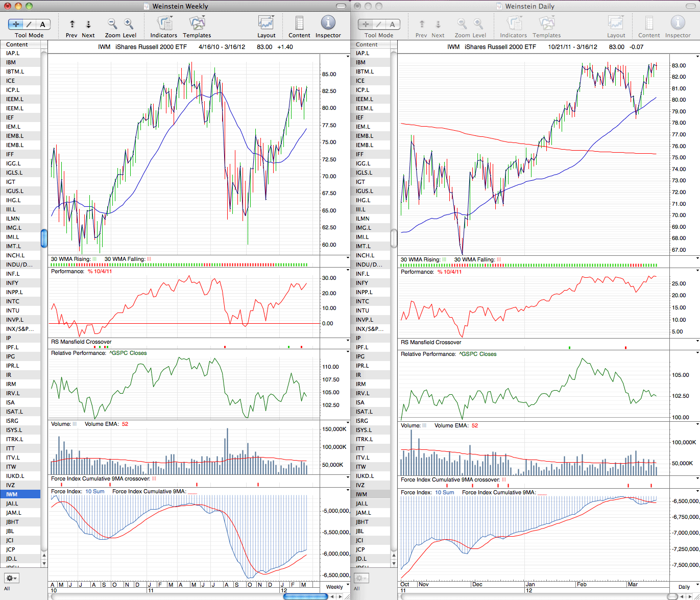700x600 pixels.
Task: Expand Daily Relative Performance pane options arrow
Action: point(697,353)
